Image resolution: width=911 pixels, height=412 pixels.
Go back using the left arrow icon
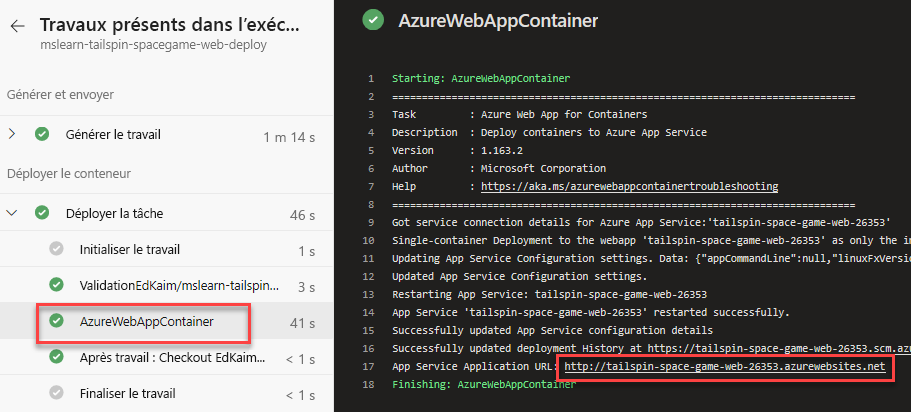(x=17, y=26)
